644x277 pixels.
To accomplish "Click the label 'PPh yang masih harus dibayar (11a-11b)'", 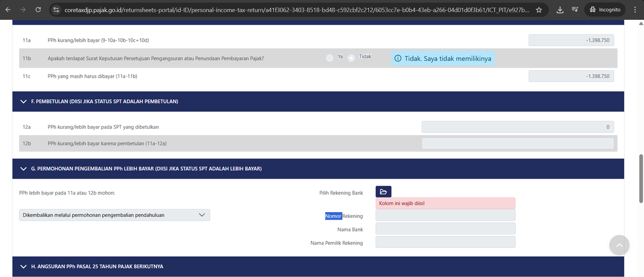I will tap(92, 76).
